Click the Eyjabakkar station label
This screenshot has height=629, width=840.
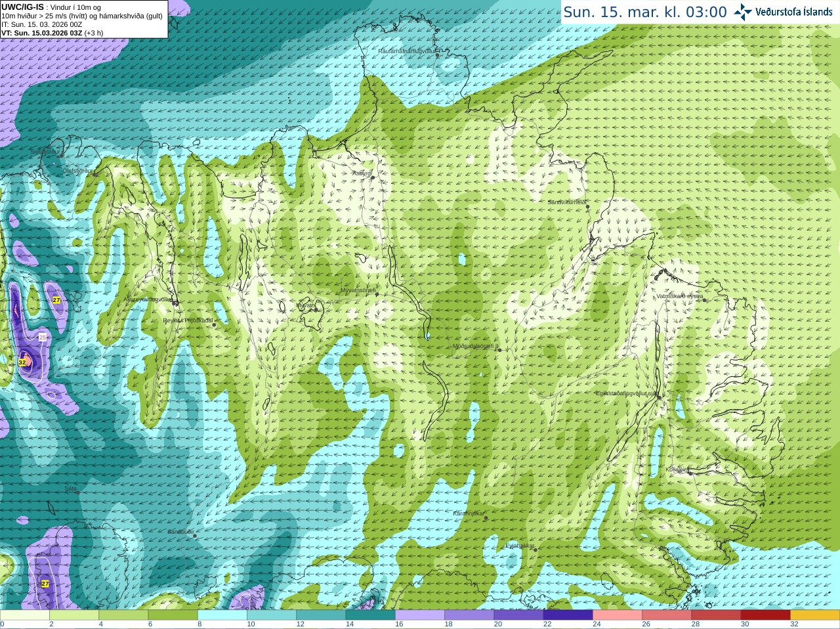pos(520,546)
